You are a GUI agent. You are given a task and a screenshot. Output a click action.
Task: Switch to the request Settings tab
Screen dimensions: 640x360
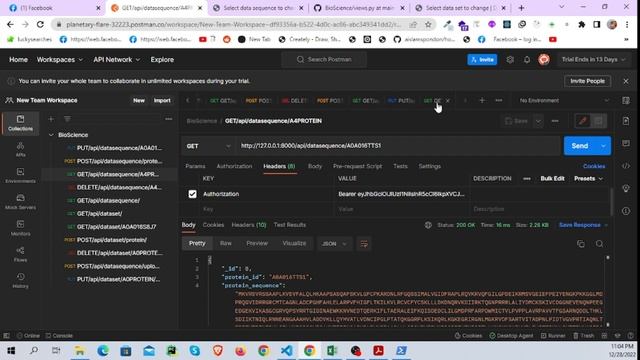[x=429, y=166]
